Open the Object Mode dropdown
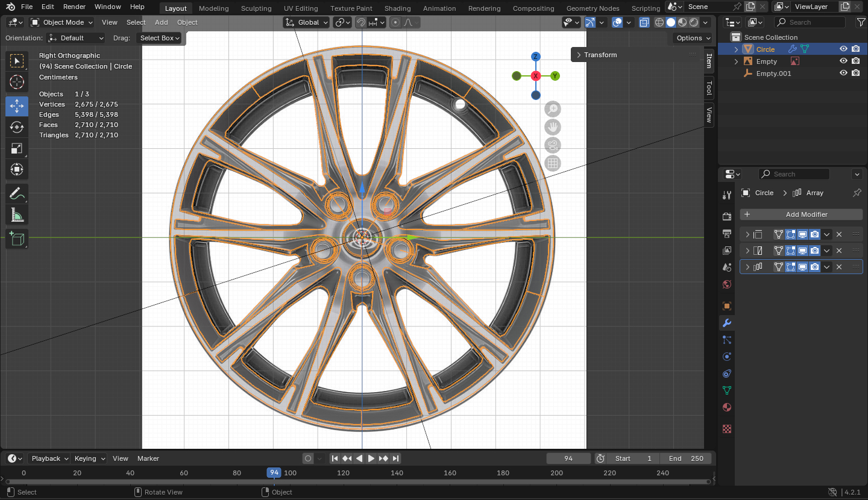This screenshot has width=868, height=500. coord(62,22)
